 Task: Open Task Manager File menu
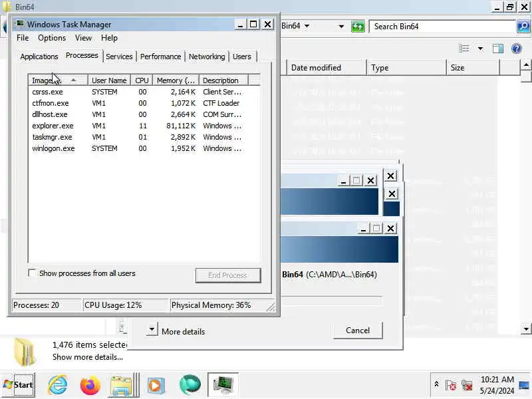pos(23,38)
